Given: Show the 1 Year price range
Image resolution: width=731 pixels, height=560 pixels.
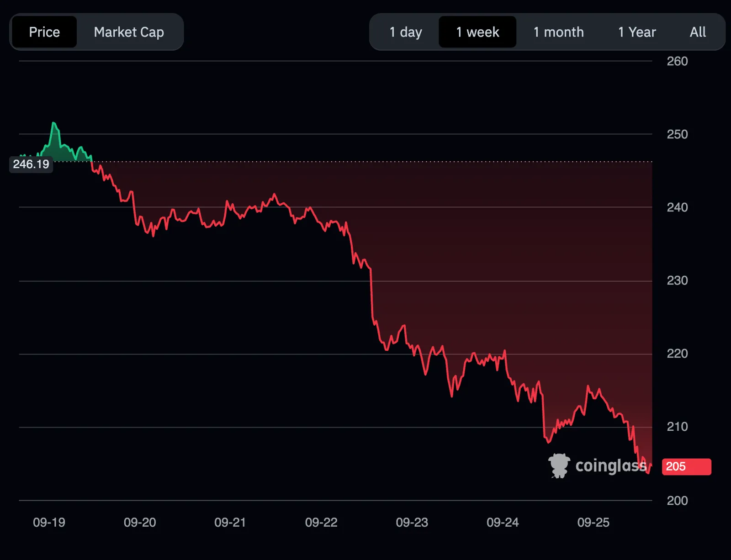Looking at the screenshot, I should point(637,32).
